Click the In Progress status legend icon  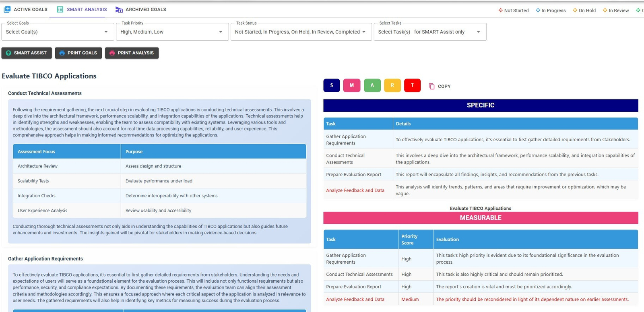[x=538, y=10]
